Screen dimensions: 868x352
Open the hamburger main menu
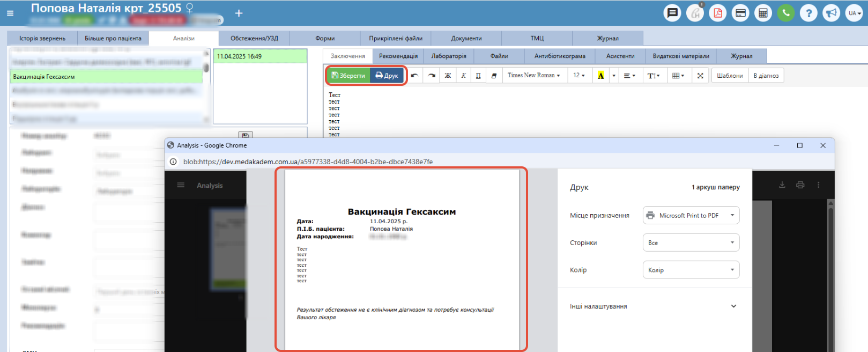10,13
